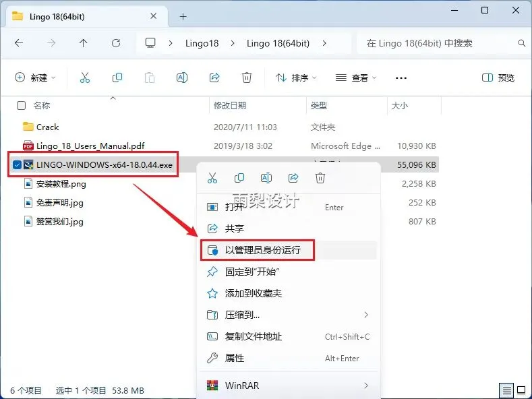Click the Back navigation arrow
Image resolution: width=532 pixels, height=399 pixels.
pos(19,43)
